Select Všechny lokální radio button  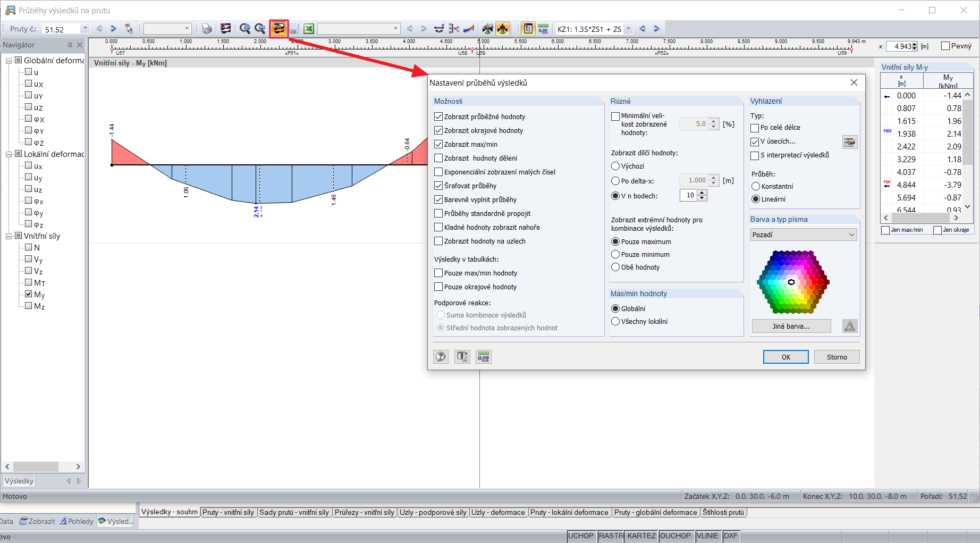pyautogui.click(x=615, y=321)
